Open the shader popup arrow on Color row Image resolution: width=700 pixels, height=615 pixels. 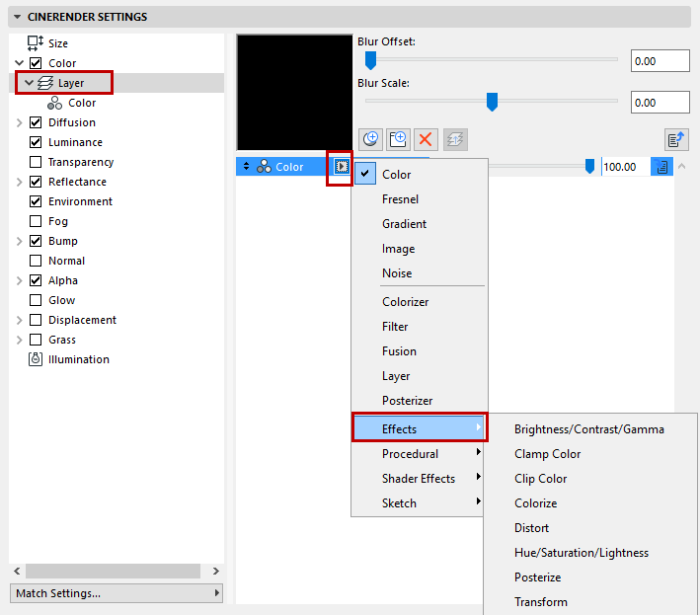tap(342, 167)
